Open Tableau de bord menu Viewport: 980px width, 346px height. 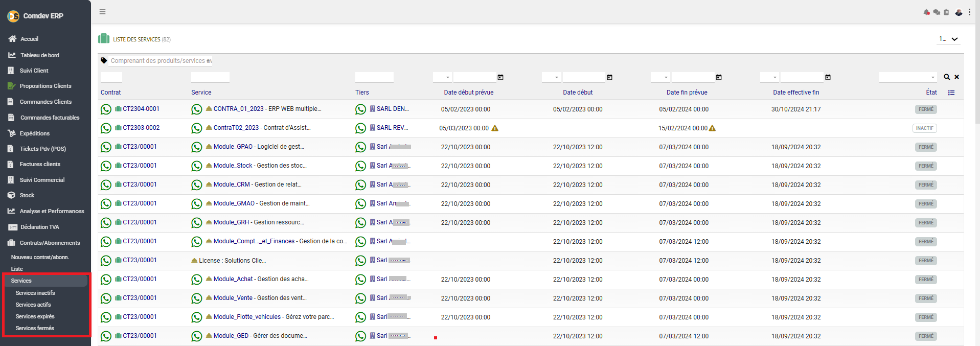point(39,55)
